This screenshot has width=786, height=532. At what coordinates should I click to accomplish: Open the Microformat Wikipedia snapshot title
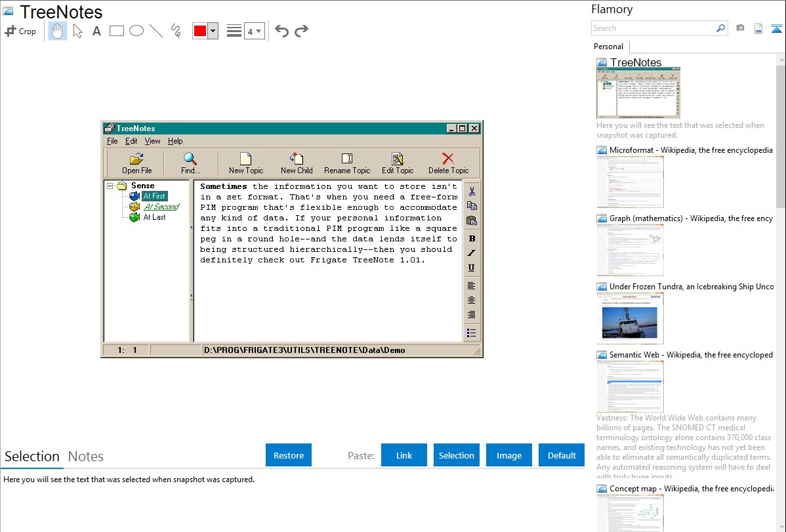pos(691,150)
